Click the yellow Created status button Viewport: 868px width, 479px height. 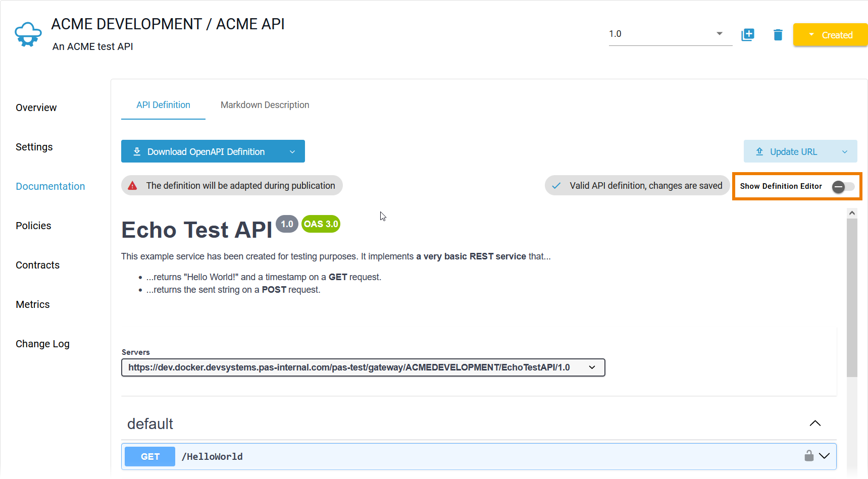[830, 35]
